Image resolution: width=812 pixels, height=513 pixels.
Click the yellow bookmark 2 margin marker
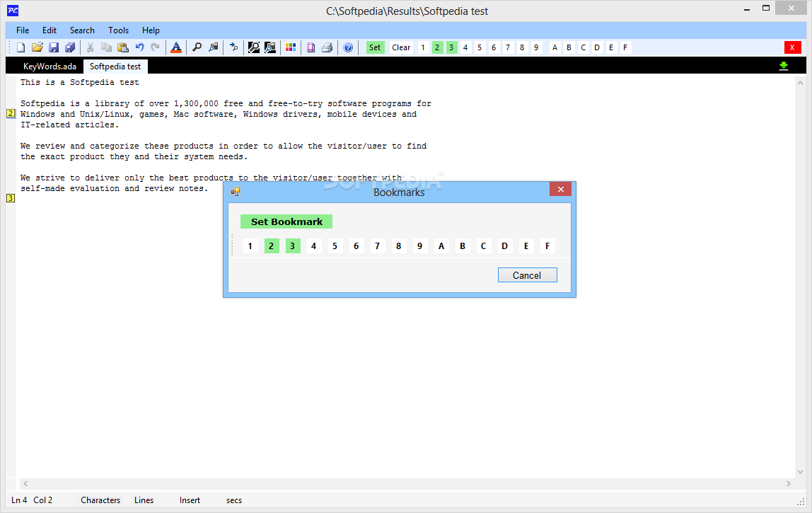point(11,113)
